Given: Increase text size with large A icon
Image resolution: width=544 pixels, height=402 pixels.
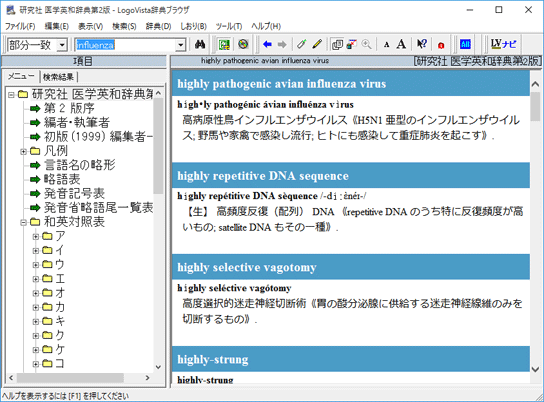Looking at the screenshot, I should [x=401, y=44].
